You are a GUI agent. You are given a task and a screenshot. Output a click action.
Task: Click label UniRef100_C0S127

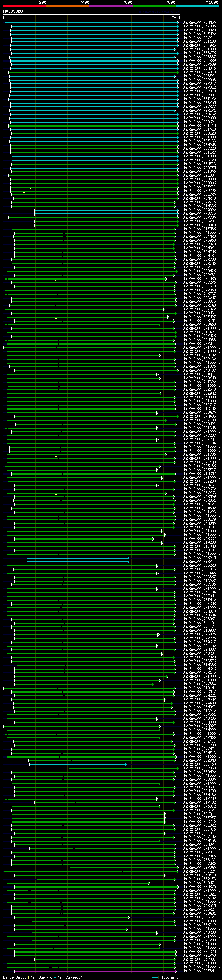pyautogui.click(x=199, y=917)
